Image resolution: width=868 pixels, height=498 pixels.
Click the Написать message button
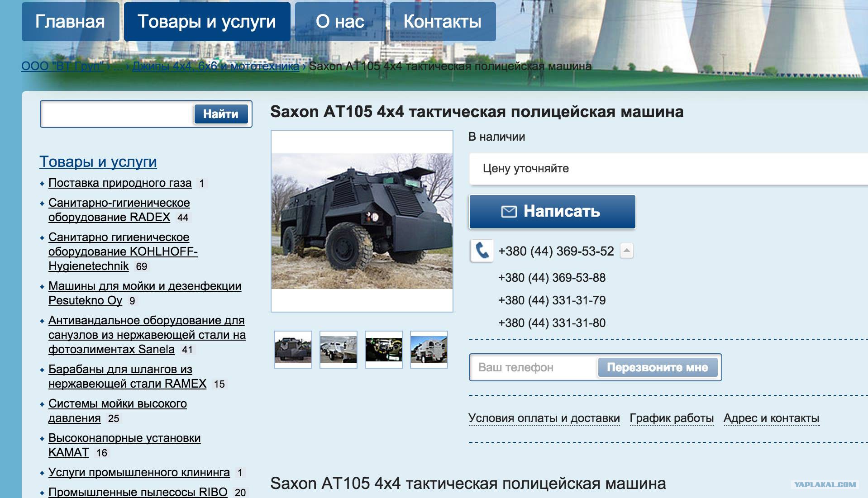tap(552, 212)
